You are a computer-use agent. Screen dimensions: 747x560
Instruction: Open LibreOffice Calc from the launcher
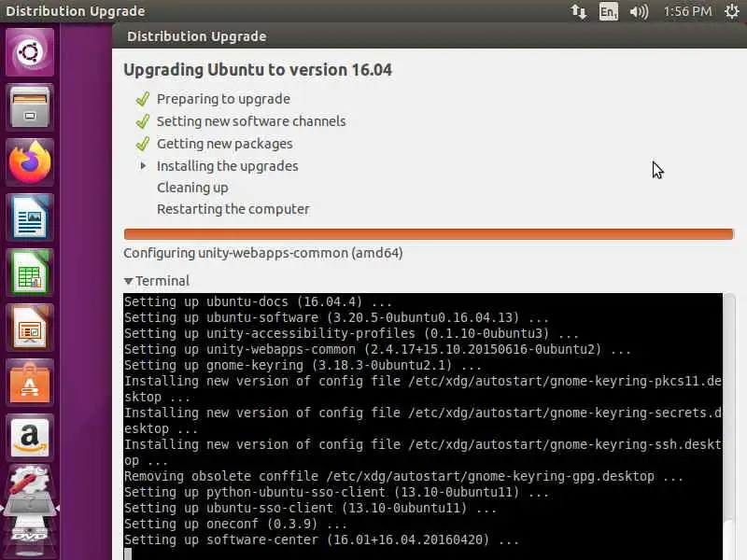click(x=30, y=273)
